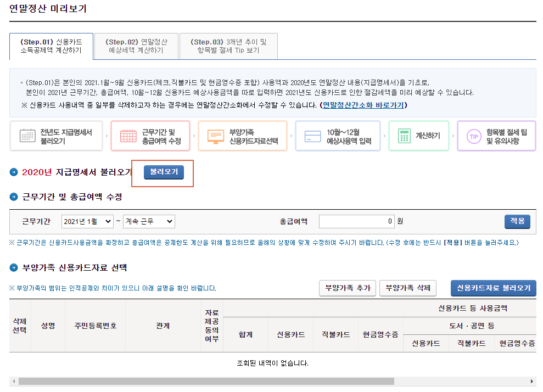Click the 삭제선택 column header

(x=19, y=325)
